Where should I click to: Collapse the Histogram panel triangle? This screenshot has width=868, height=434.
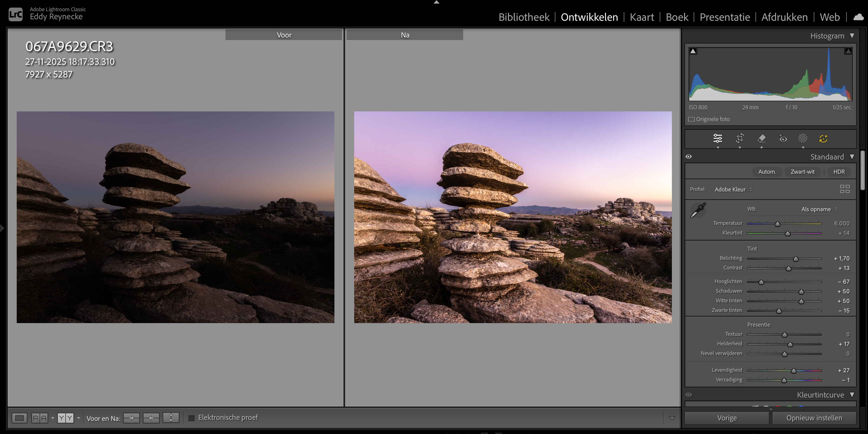[x=852, y=36]
